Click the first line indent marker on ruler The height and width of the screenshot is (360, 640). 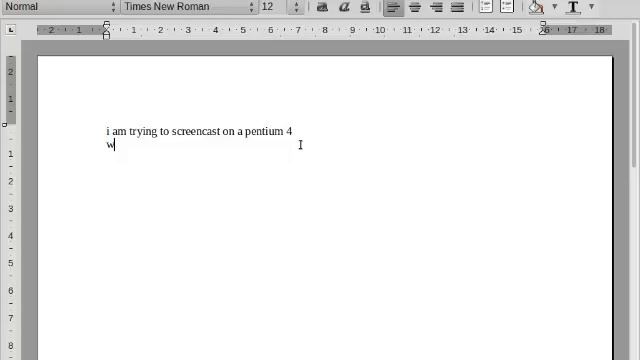click(x=107, y=25)
